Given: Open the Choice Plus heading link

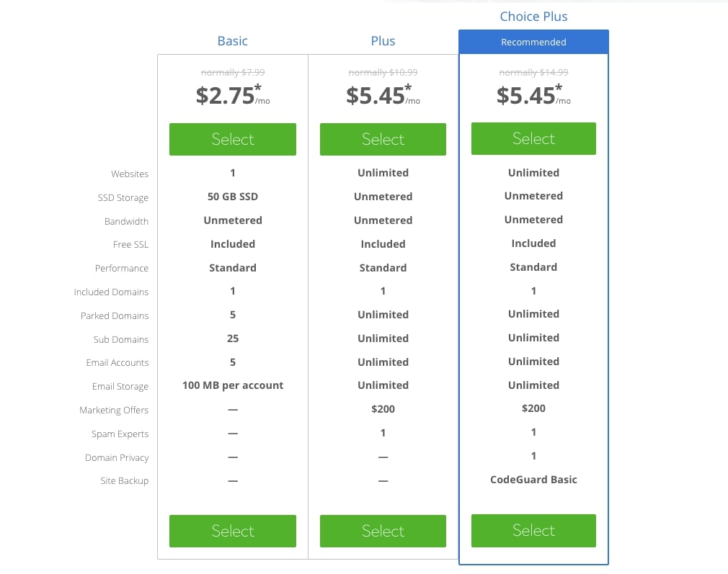Looking at the screenshot, I should [533, 17].
